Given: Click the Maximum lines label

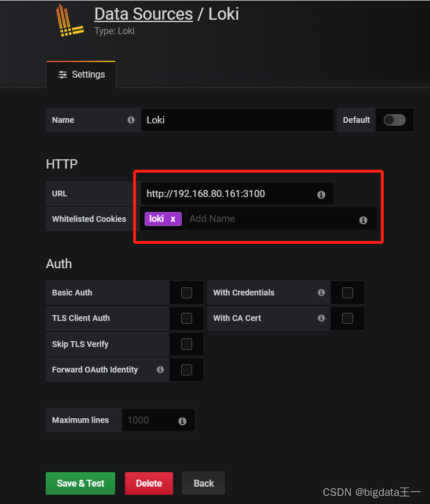Looking at the screenshot, I should (x=80, y=420).
